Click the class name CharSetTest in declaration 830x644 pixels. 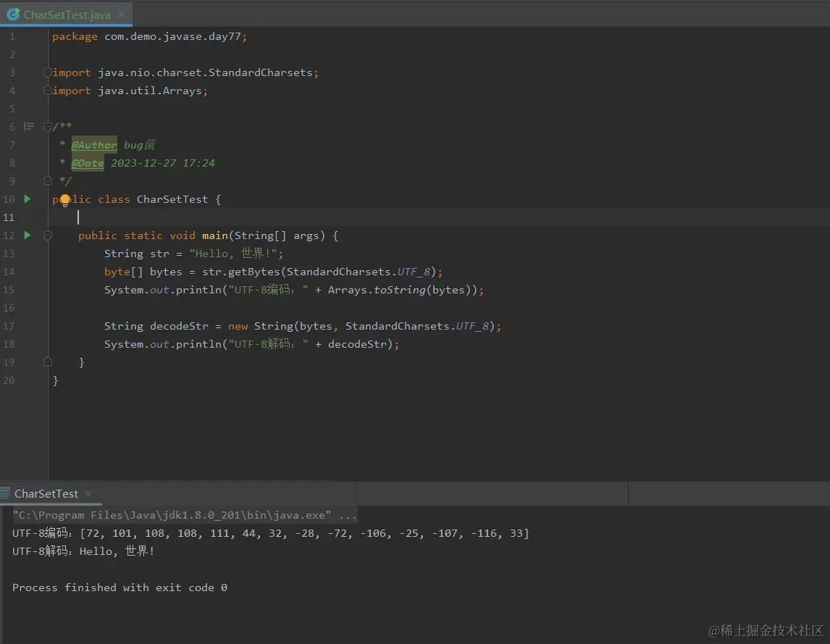tap(172, 200)
